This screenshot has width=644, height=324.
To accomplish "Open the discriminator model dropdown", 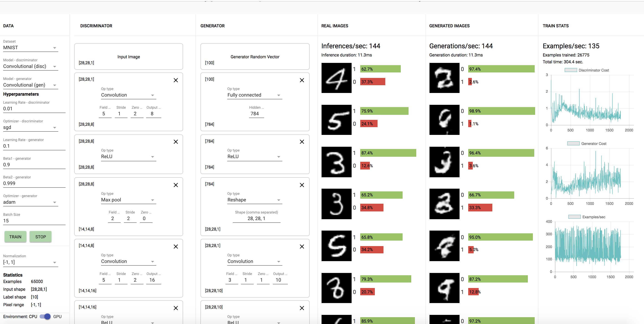I will click(31, 66).
